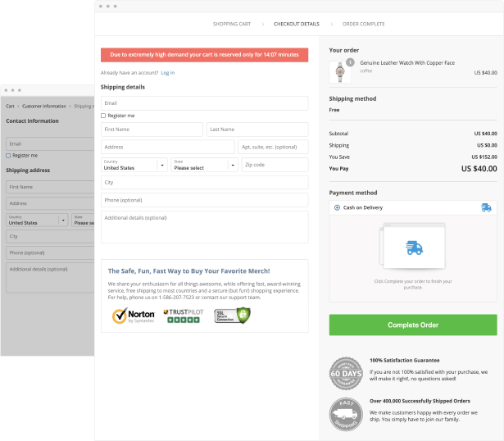Click the Email input field in Shipping details
This screenshot has width=504, height=441.
(204, 102)
